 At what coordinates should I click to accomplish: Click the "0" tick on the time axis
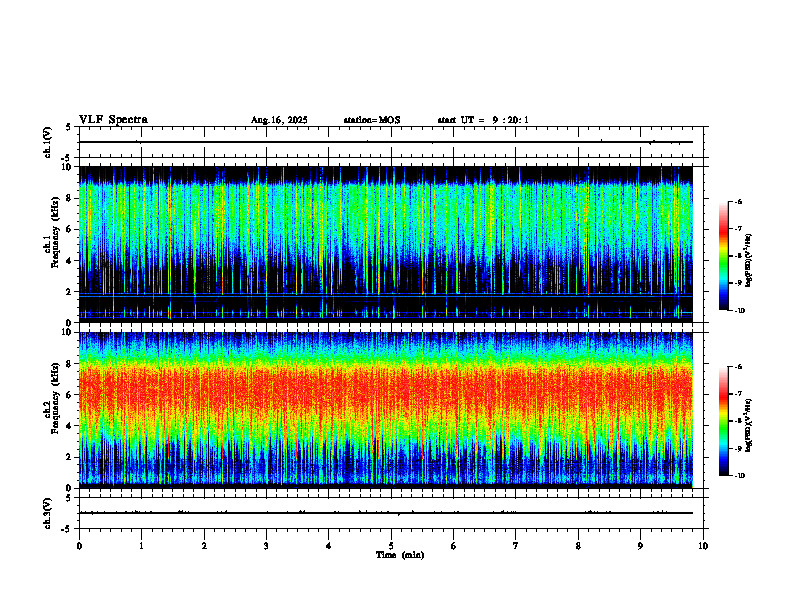79,546
